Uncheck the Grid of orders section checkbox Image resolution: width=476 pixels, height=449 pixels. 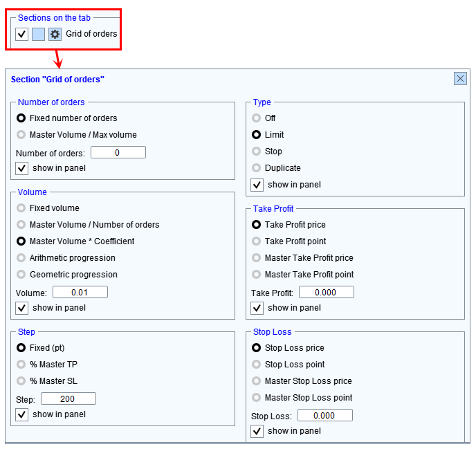[22, 34]
